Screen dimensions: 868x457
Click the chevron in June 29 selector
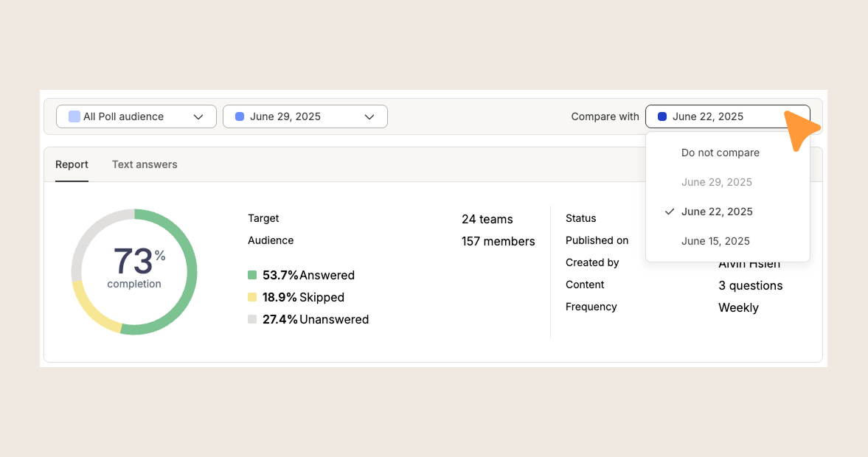(x=369, y=116)
